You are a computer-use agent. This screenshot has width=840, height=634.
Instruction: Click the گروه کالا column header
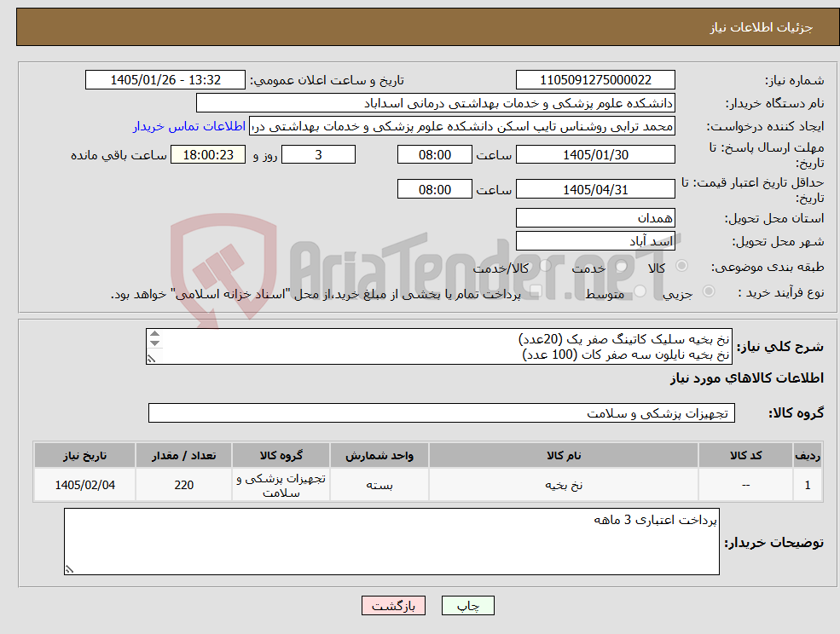(281, 456)
